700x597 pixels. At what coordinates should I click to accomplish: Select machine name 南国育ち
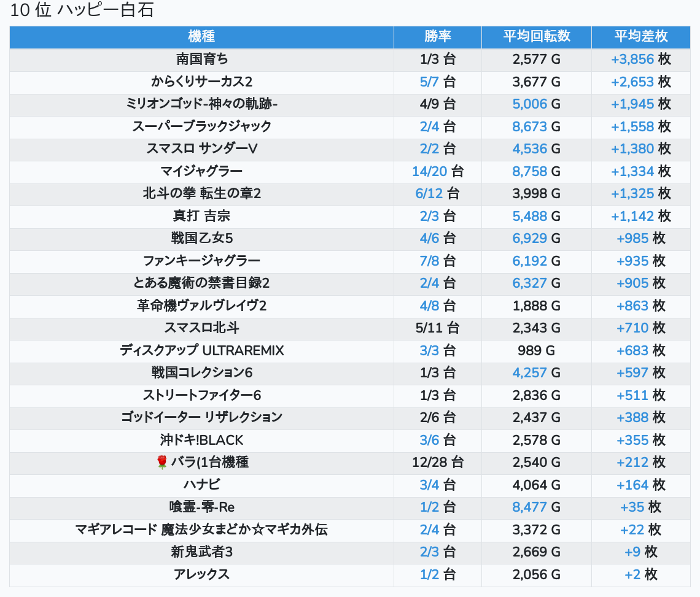(202, 59)
